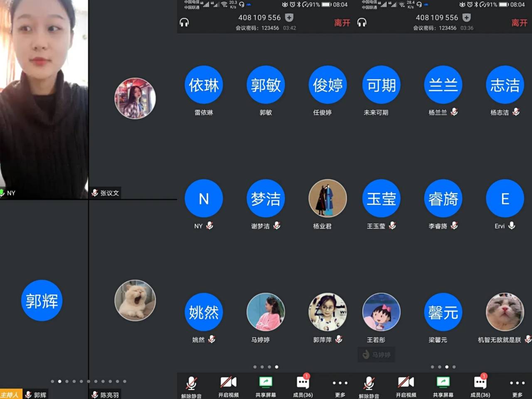Select the 王若彤 cartoon girl avatar
Viewport: 532px width, 399px height.
(381, 312)
